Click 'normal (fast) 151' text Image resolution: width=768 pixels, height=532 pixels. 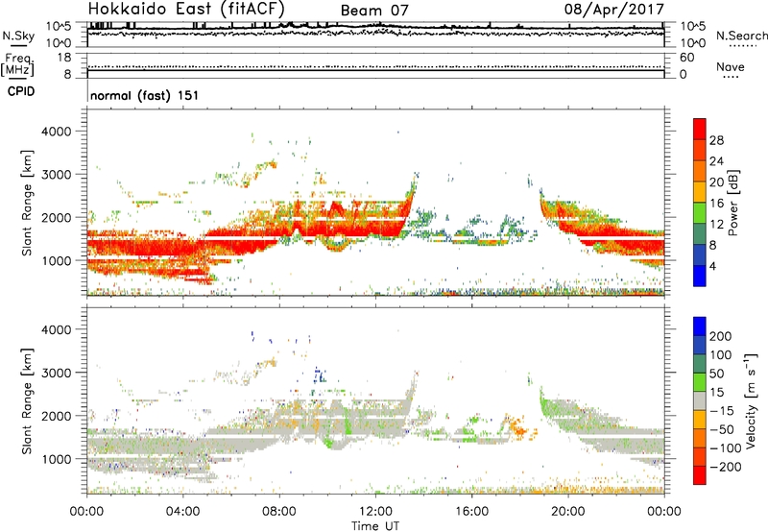click(145, 95)
